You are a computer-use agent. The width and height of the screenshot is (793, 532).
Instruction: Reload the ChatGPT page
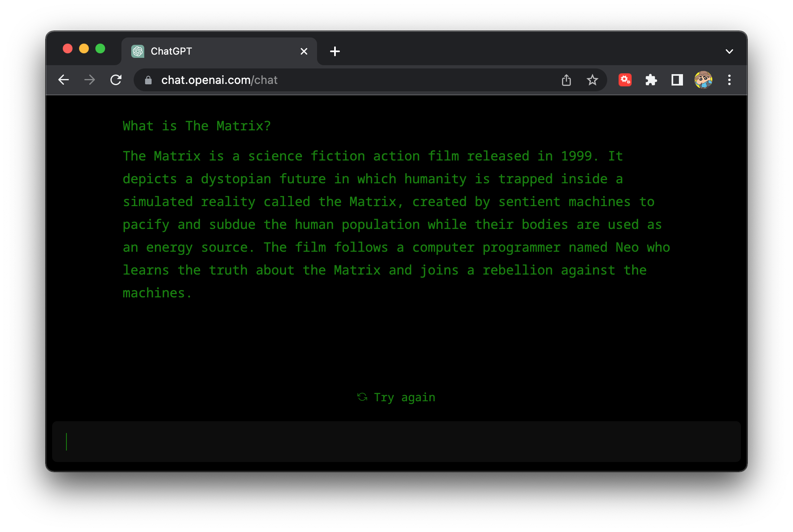pyautogui.click(x=116, y=80)
